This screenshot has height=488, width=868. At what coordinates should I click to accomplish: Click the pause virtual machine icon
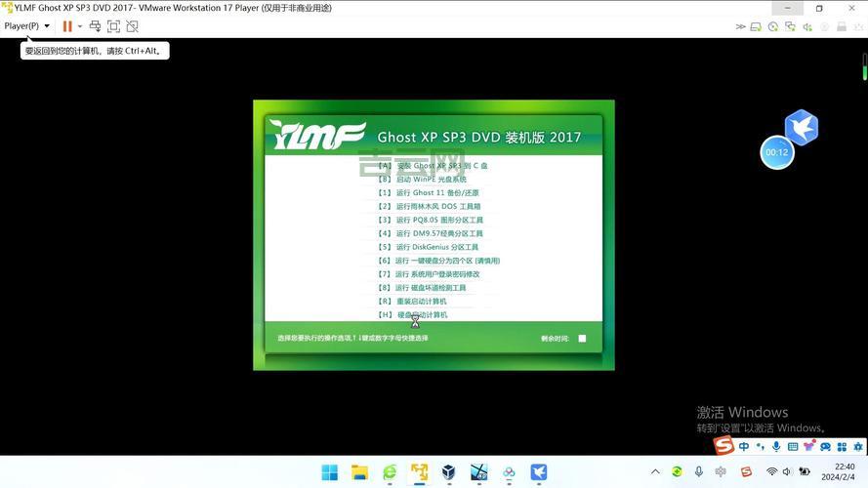[x=67, y=26]
